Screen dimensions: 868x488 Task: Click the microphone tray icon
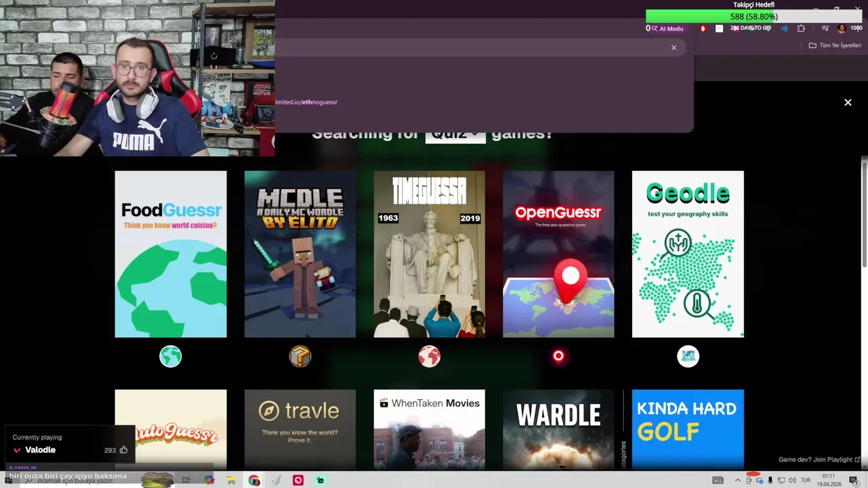click(770, 481)
